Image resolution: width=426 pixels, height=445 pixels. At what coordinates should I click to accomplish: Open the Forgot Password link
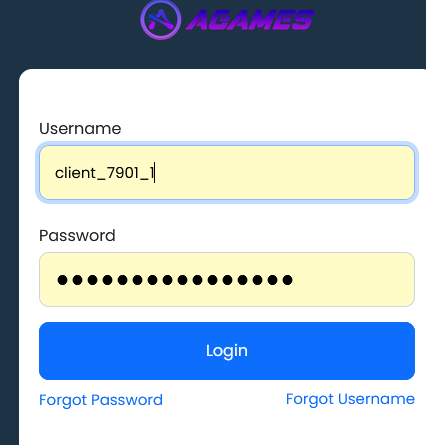pos(101,400)
